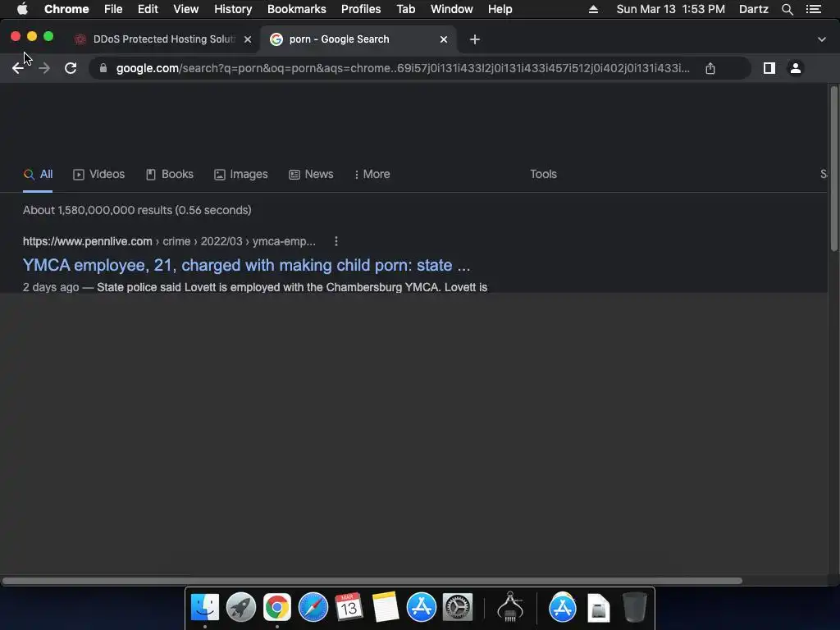
Task: Open the first App Store Dock icon
Action: pos(421,608)
